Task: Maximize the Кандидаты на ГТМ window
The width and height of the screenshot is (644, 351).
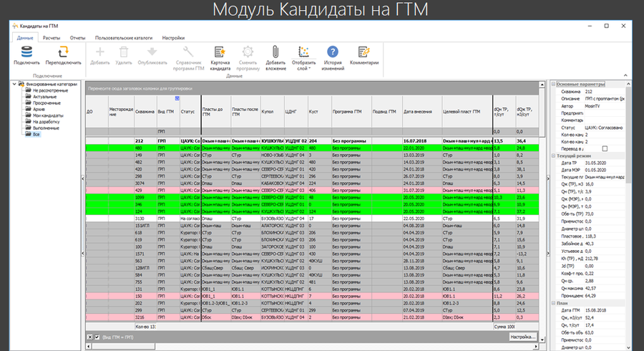Action: pyautogui.click(x=606, y=26)
